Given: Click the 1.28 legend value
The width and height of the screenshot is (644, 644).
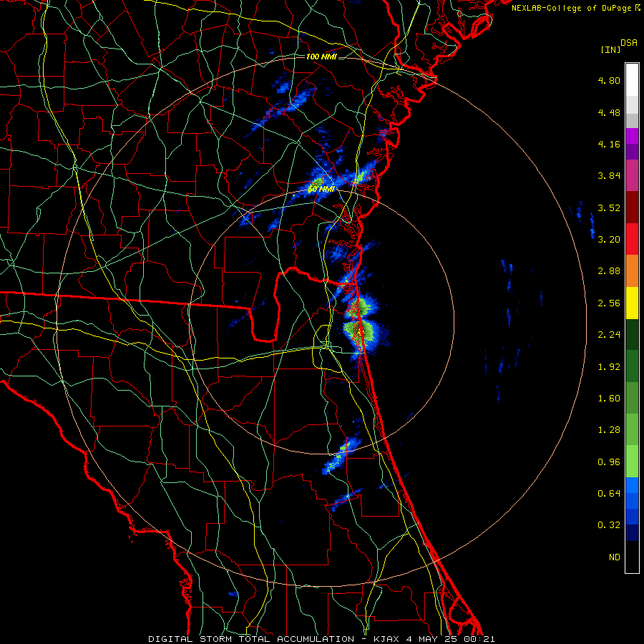Looking at the screenshot, I should 609,430.
